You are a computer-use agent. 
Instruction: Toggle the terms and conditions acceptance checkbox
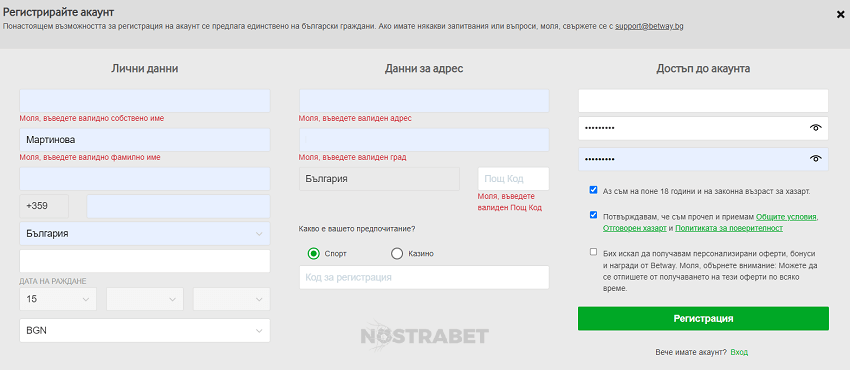(x=593, y=215)
